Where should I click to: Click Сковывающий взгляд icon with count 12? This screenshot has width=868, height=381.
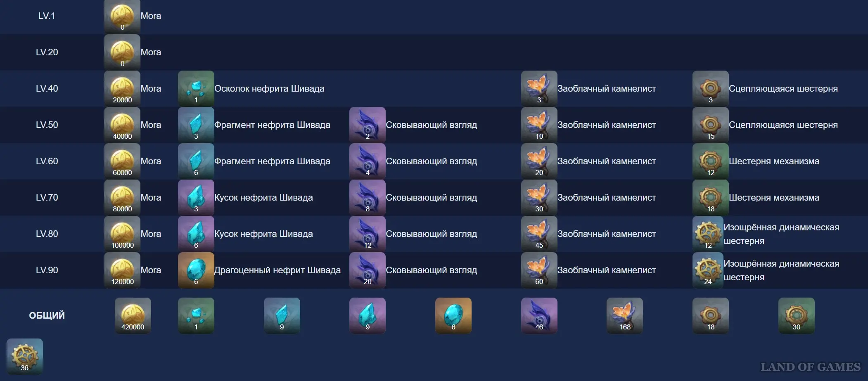point(368,234)
